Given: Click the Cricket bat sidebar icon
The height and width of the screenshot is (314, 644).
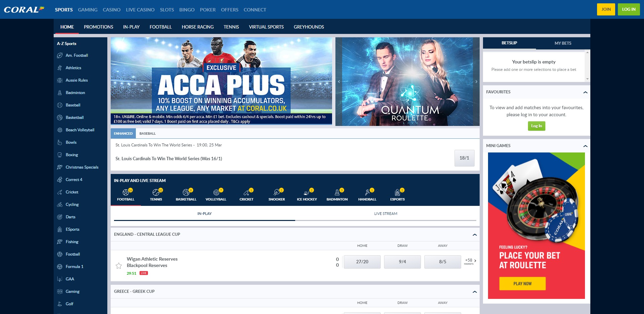Looking at the screenshot, I should point(60,192).
